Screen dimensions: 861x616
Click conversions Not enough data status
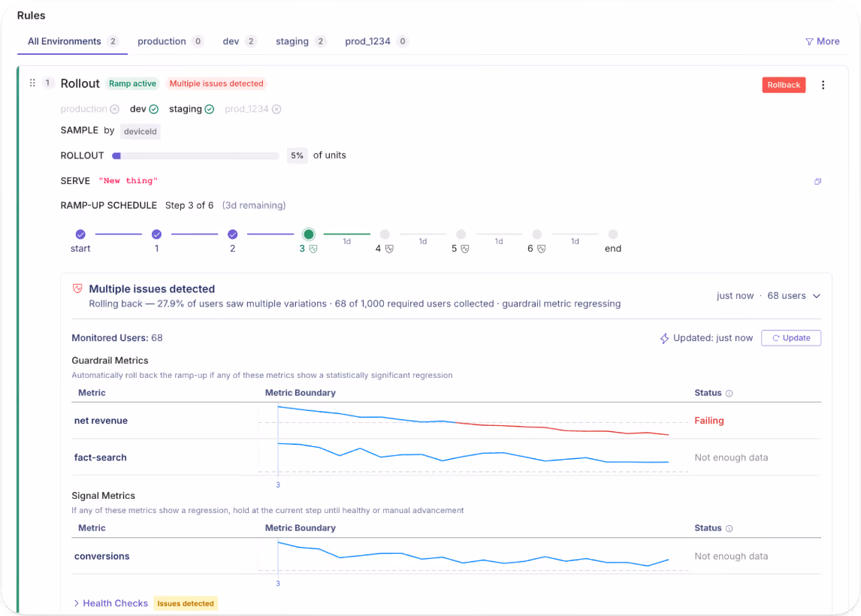[731, 556]
